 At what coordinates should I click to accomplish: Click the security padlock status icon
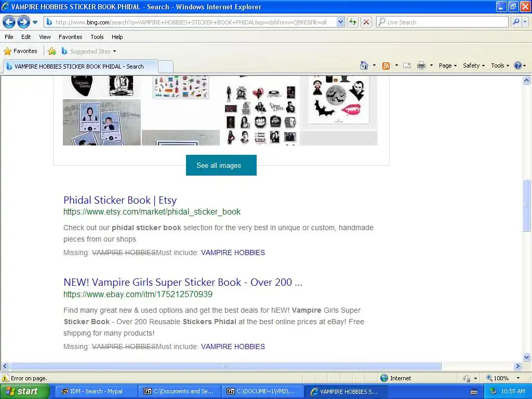coord(467,378)
